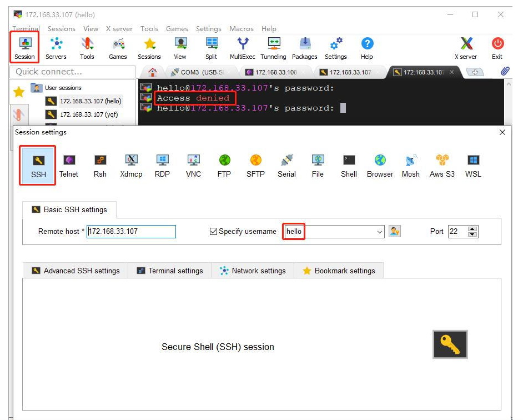
Task: Open the Macros menu
Action: pos(242,29)
